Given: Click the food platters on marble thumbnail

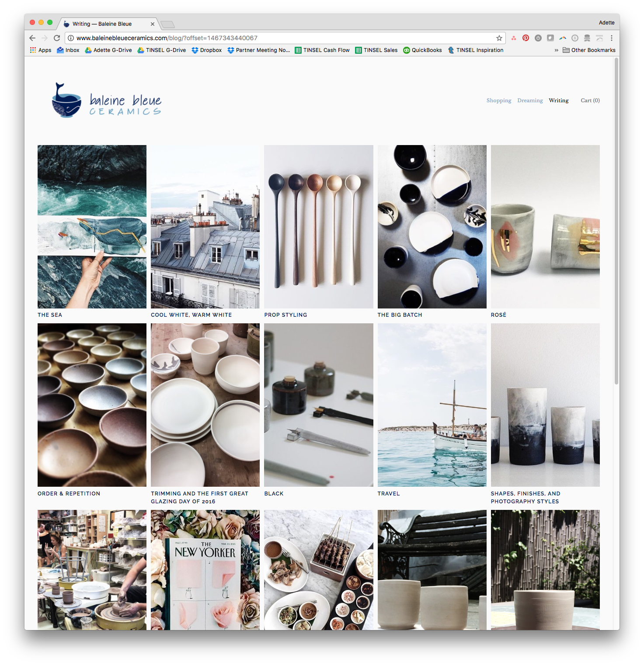Looking at the screenshot, I should pos(319,570).
